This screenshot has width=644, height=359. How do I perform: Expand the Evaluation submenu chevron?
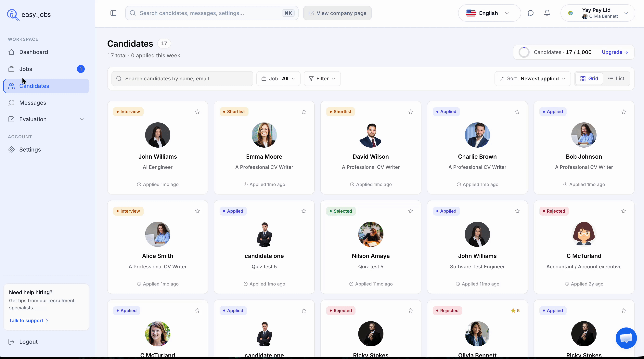(82, 119)
